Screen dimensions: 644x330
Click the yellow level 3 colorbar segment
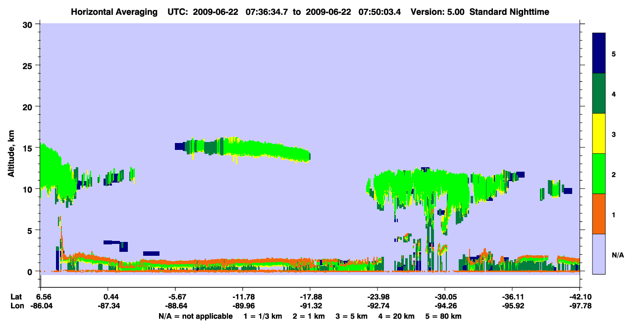(x=599, y=134)
